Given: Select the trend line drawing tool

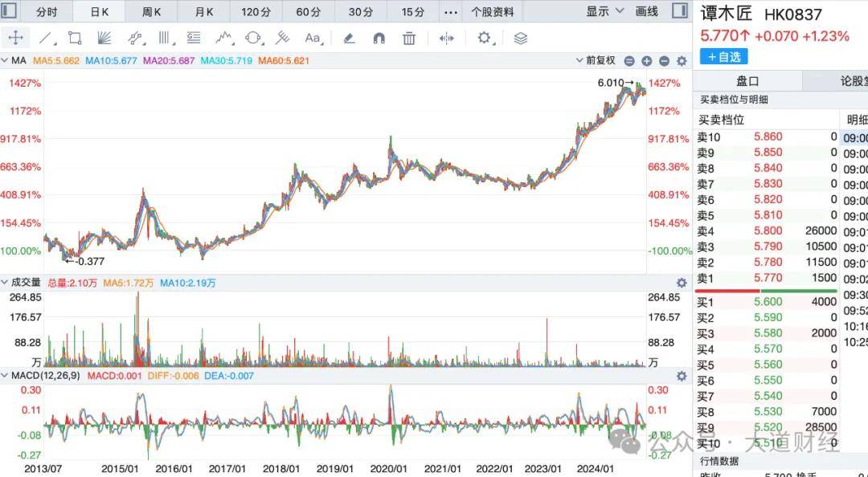Looking at the screenshot, I should (x=46, y=38).
